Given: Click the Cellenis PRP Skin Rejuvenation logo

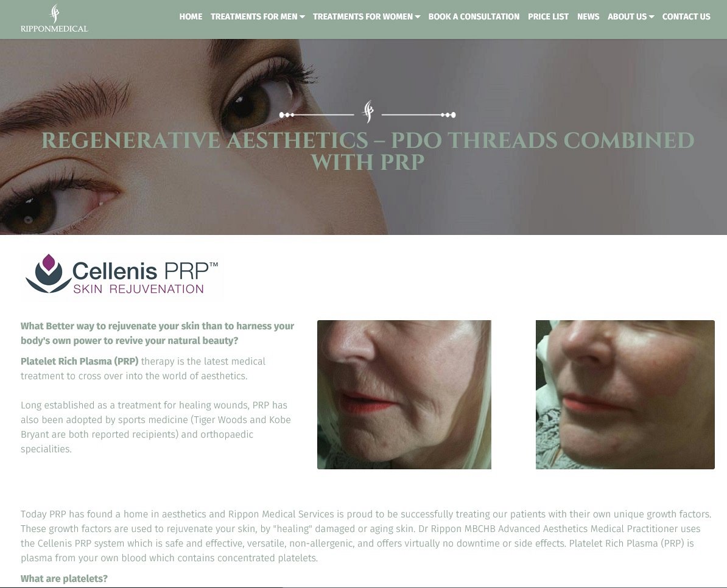Looking at the screenshot, I should pyautogui.click(x=122, y=274).
